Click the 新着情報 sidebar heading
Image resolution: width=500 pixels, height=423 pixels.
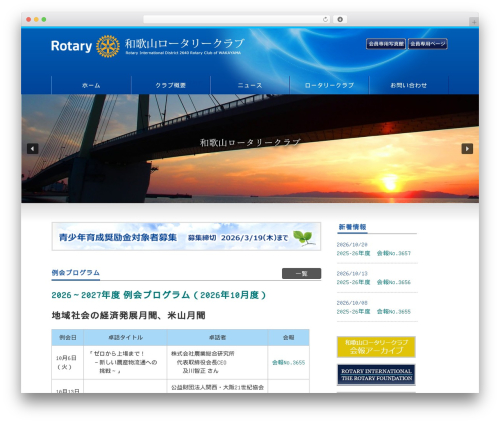click(353, 227)
